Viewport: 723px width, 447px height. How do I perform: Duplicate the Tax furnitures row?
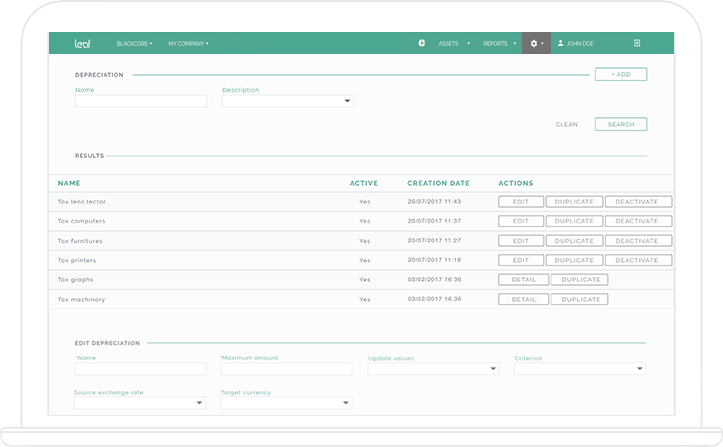[x=574, y=241]
